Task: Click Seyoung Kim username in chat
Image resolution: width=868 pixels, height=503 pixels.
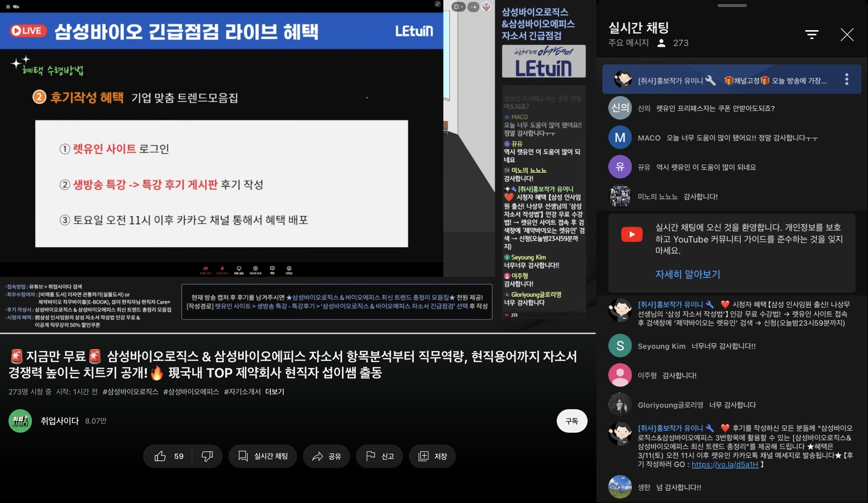Action: (662, 346)
